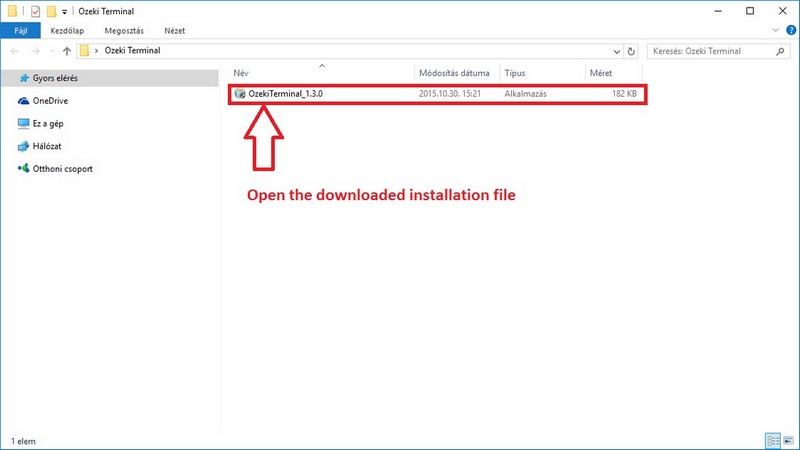
Task: Click the Hálózat network icon
Action: (x=23, y=146)
